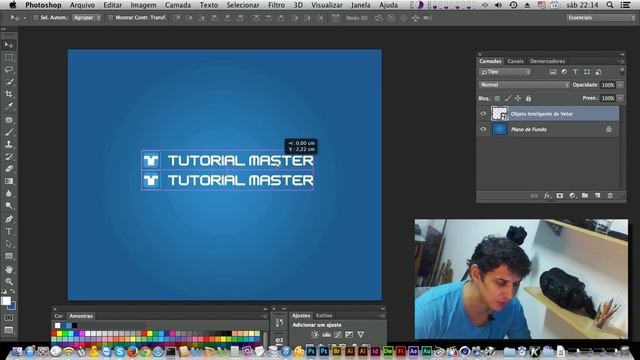Hide the Objeto Inteligente de Vetor layer
The height and width of the screenshot is (360, 640).
483,114
